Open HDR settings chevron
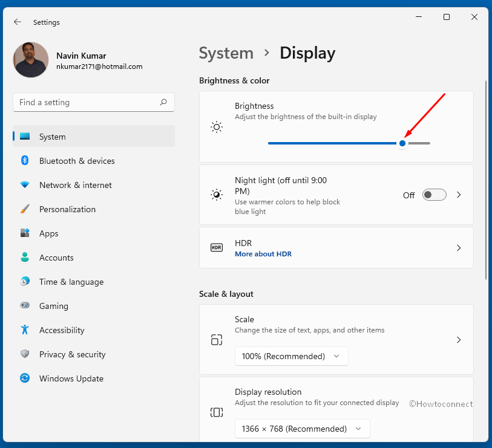Image resolution: width=492 pixels, height=448 pixels. (x=459, y=248)
